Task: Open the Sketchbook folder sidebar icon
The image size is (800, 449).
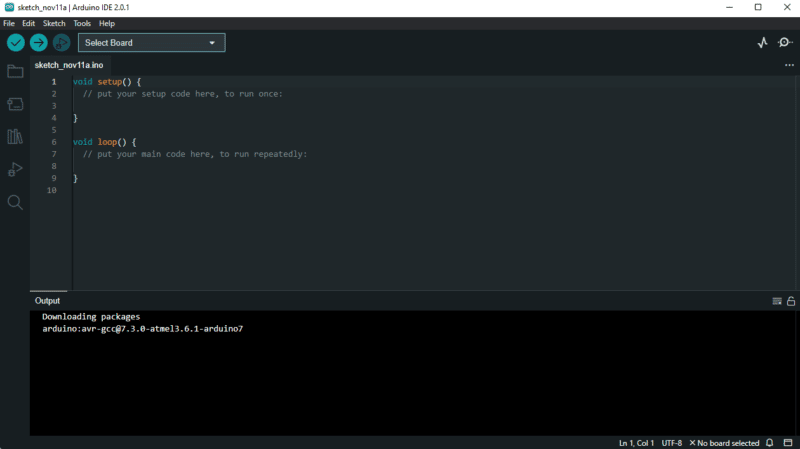Action: [15, 71]
